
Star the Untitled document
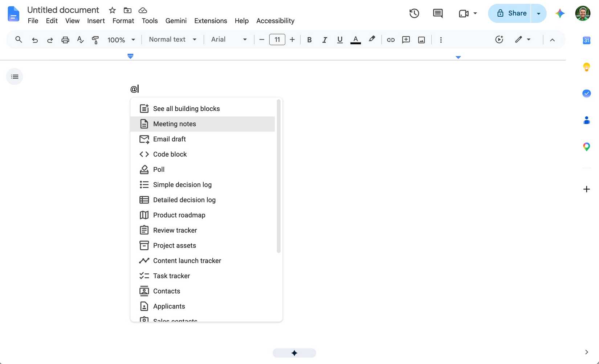[x=113, y=10]
